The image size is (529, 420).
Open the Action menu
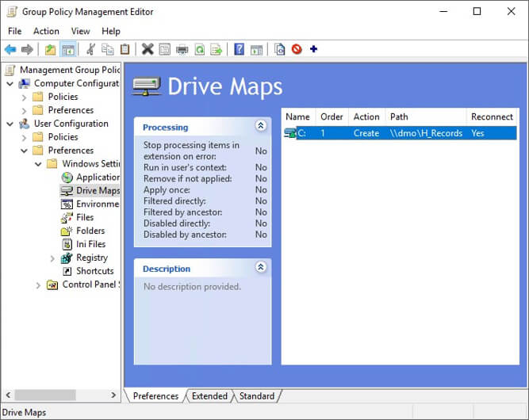click(46, 31)
